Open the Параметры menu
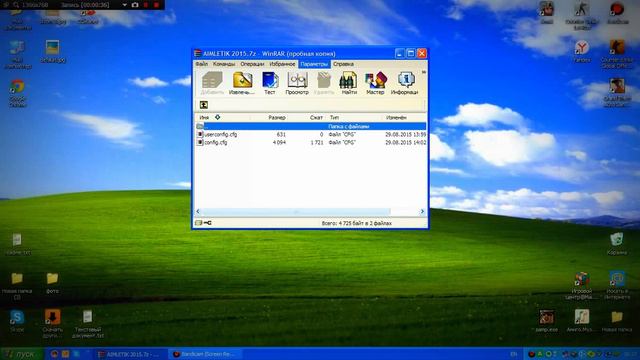The height and width of the screenshot is (360, 640). click(314, 64)
